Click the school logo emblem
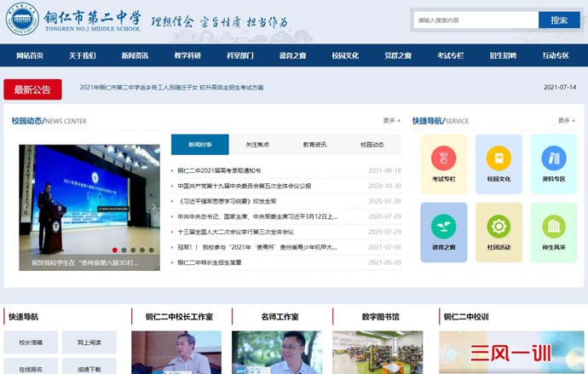This screenshot has width=588, height=374. [x=22, y=19]
